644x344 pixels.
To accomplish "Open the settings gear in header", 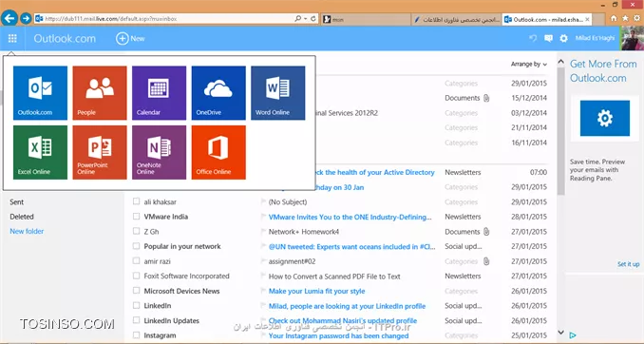I will coord(563,38).
